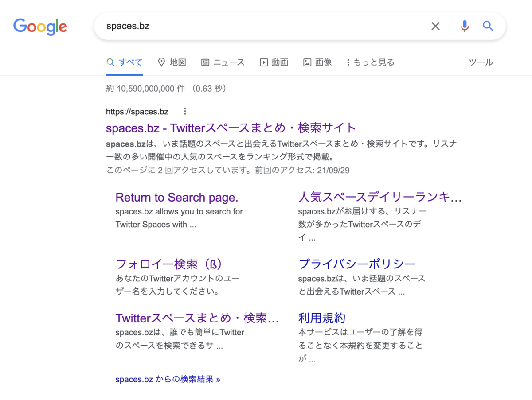Switch to the 地図 tab
Screen dimensions: 532x400
(172, 62)
